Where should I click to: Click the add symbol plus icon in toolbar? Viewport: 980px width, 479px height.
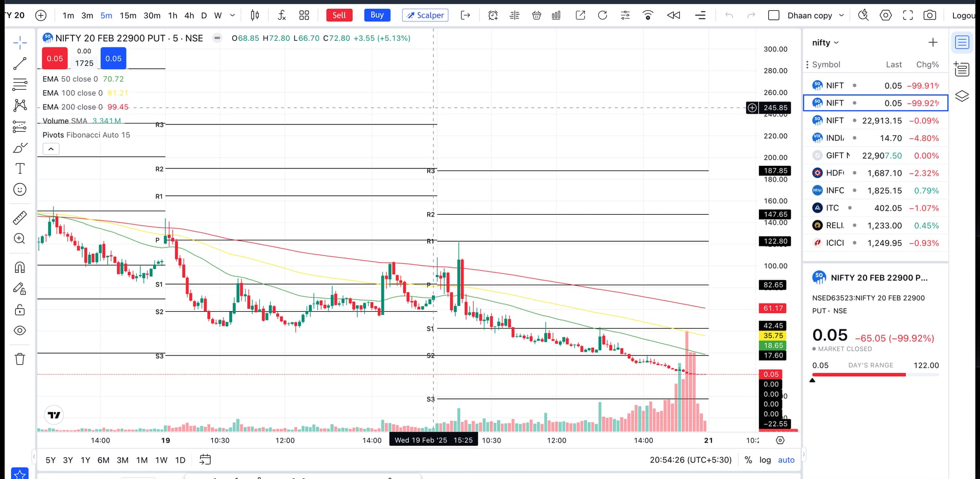(41, 15)
